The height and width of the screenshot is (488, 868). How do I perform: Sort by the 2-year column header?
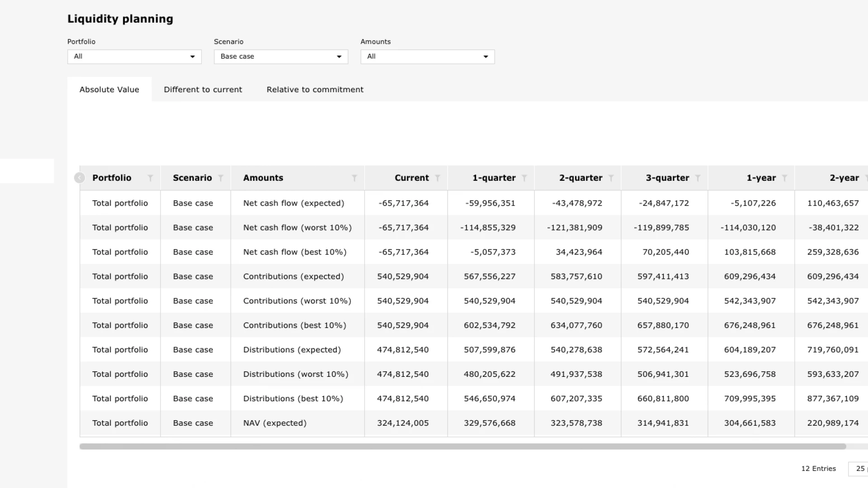(x=844, y=178)
